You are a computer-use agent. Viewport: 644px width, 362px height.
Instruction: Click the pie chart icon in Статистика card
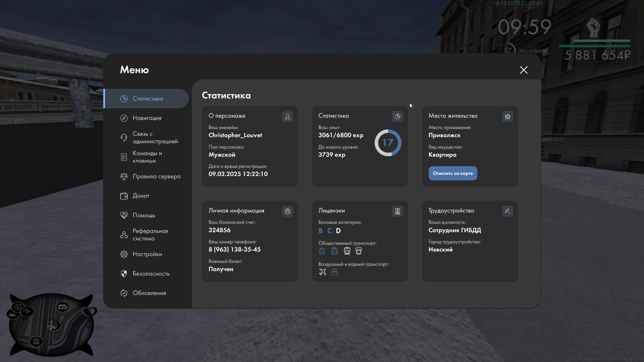point(397,116)
